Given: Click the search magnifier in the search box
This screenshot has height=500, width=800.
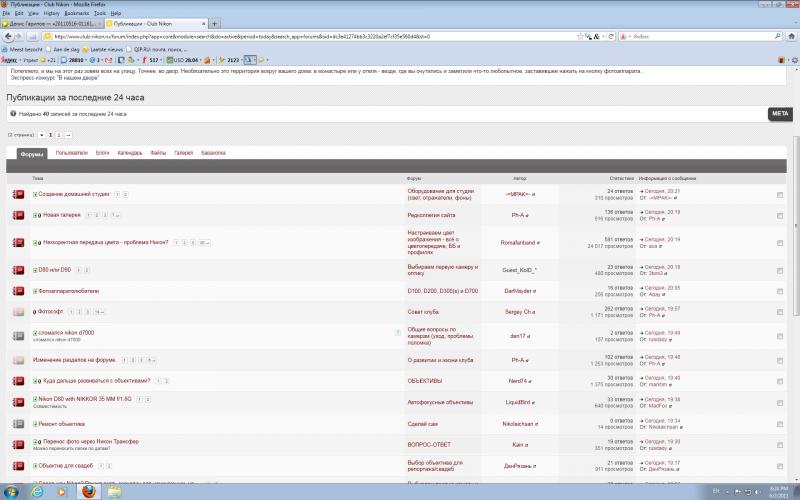Looking at the screenshot, I should coord(778,37).
